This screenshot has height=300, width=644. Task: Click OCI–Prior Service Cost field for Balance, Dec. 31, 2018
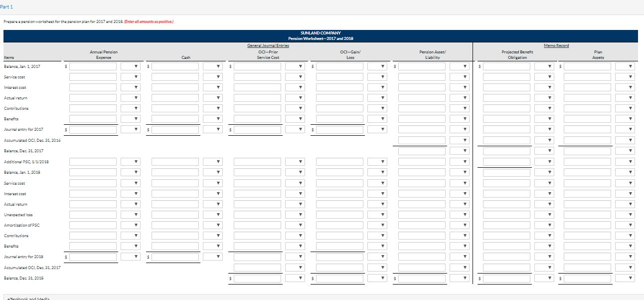(x=257, y=278)
